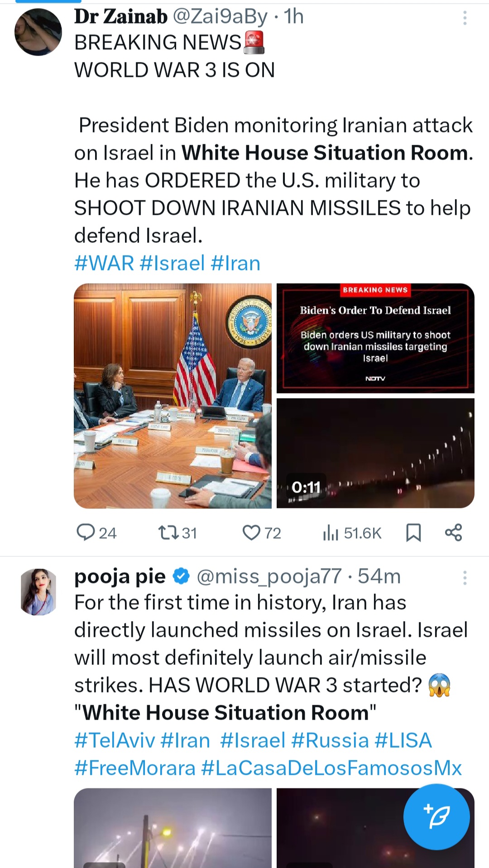Open the #LaCasaDeLosFamososMx hashtag
This screenshot has width=489, height=868.
click(331, 768)
